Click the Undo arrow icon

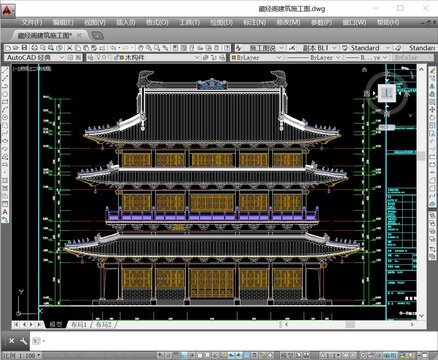coord(113,48)
